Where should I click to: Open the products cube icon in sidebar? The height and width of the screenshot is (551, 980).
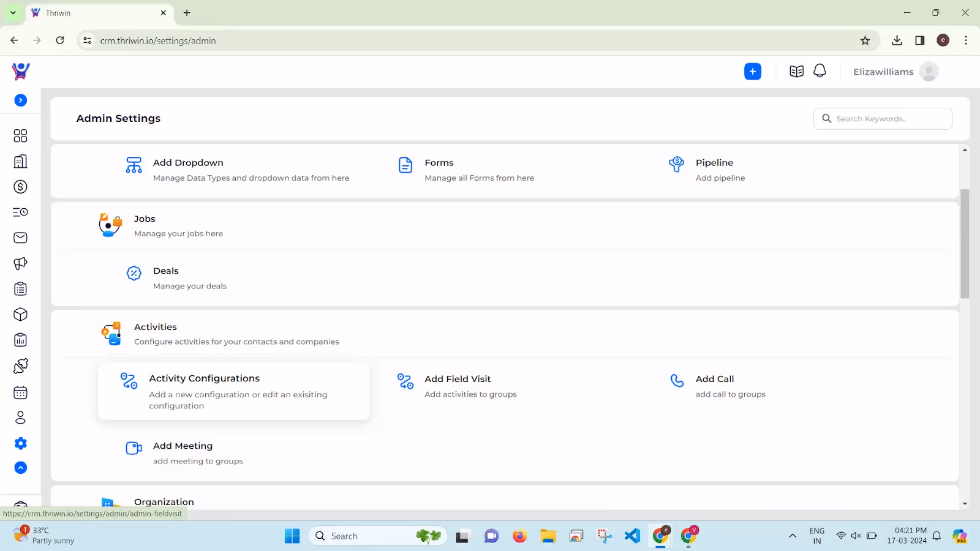coord(20,315)
